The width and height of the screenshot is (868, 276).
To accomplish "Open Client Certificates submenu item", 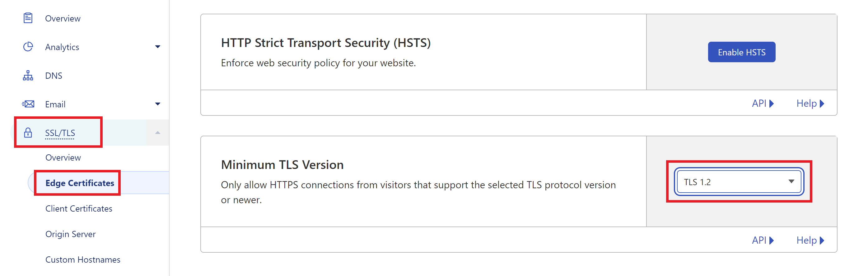I will pyautogui.click(x=79, y=208).
